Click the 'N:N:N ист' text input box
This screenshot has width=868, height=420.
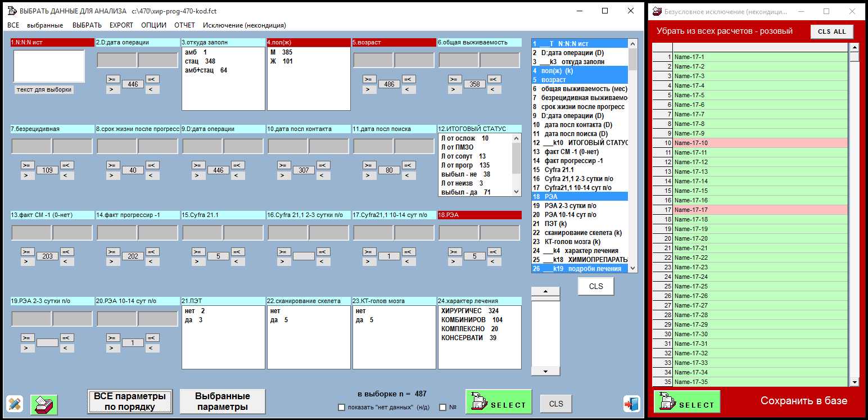pyautogui.click(x=49, y=66)
